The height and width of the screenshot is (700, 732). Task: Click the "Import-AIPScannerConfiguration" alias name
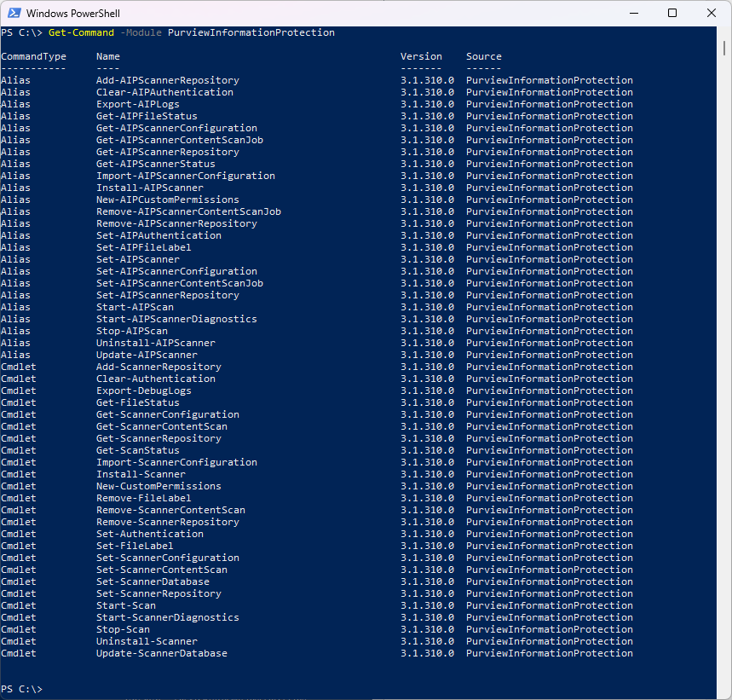pos(185,176)
